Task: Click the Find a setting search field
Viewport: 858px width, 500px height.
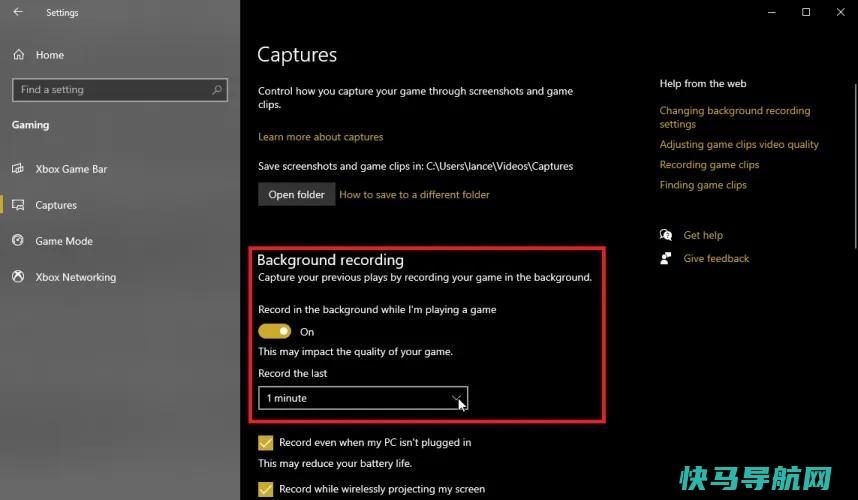Action: [x=120, y=90]
